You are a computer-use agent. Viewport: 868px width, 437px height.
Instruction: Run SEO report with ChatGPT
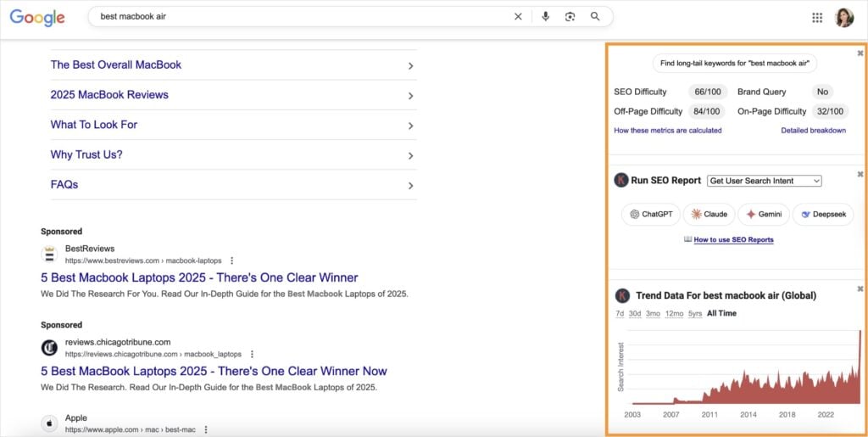(651, 215)
